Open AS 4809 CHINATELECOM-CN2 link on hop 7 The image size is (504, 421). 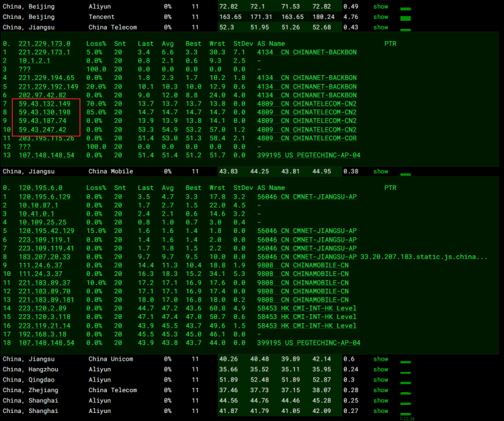[x=309, y=103]
